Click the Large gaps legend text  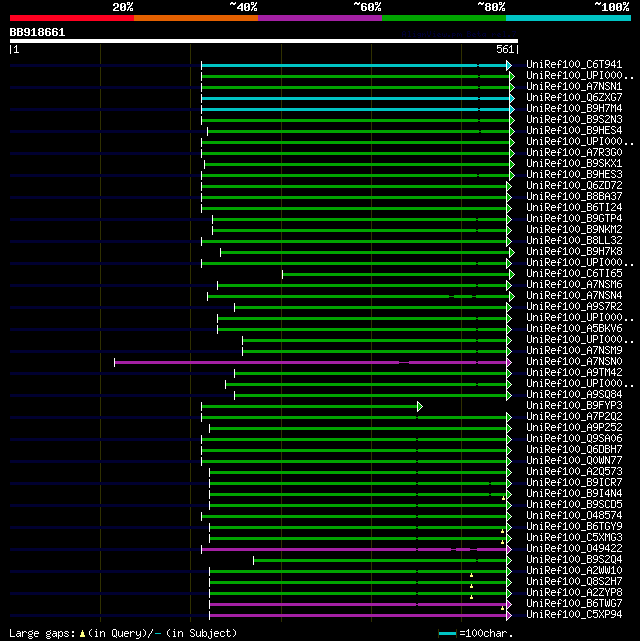coord(123,634)
